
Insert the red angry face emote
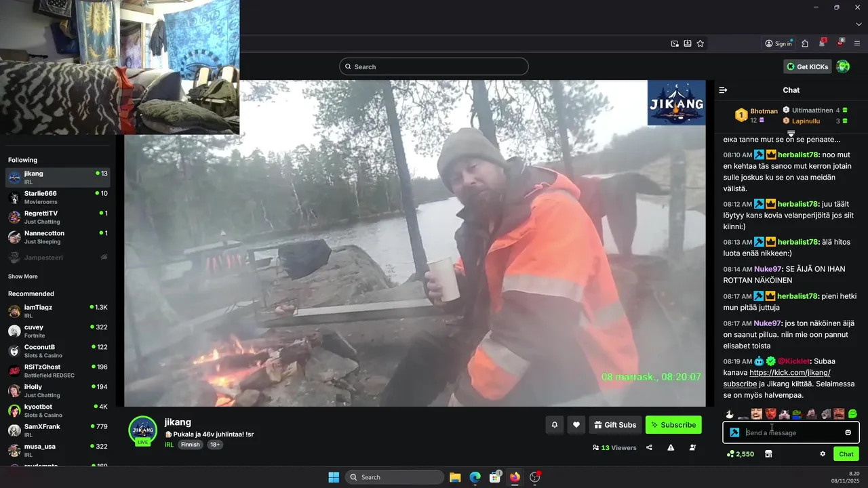tap(770, 414)
